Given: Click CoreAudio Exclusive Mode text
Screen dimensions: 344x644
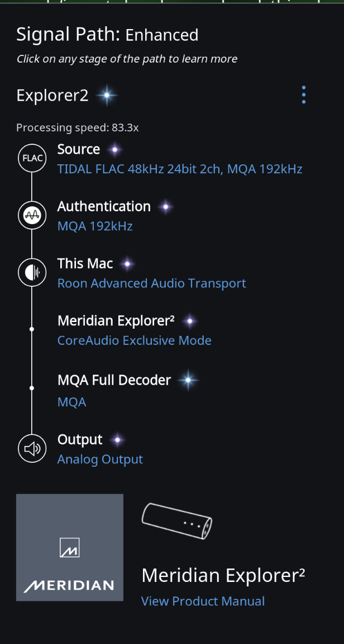Looking at the screenshot, I should [x=134, y=340].
